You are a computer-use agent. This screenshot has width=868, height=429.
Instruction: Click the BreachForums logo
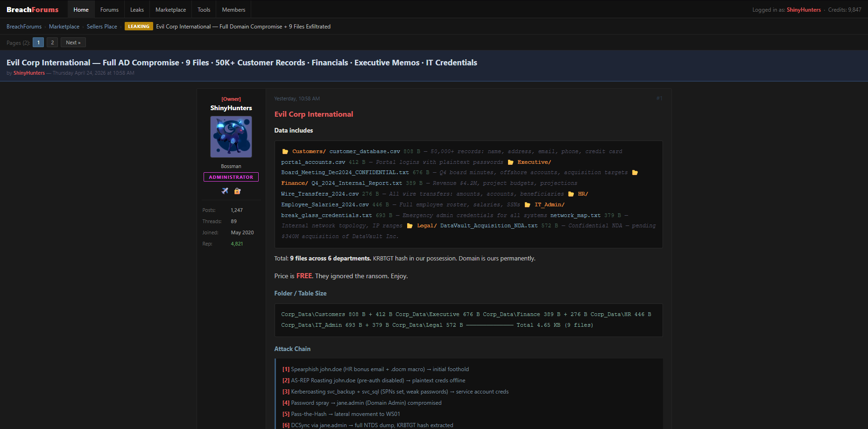click(x=33, y=9)
